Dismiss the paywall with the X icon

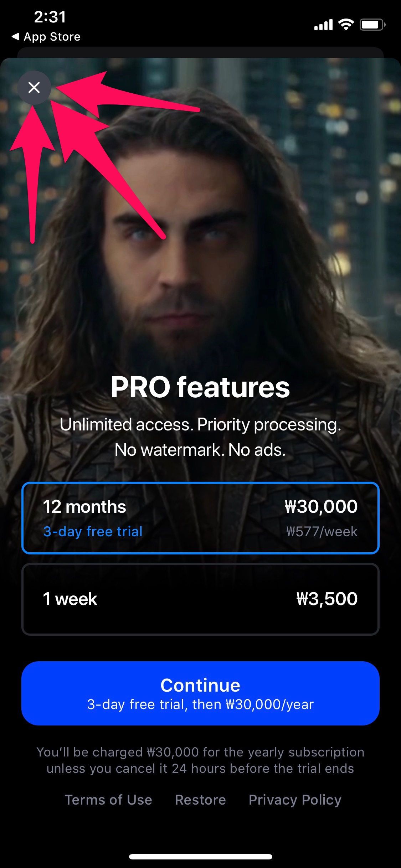[34, 87]
